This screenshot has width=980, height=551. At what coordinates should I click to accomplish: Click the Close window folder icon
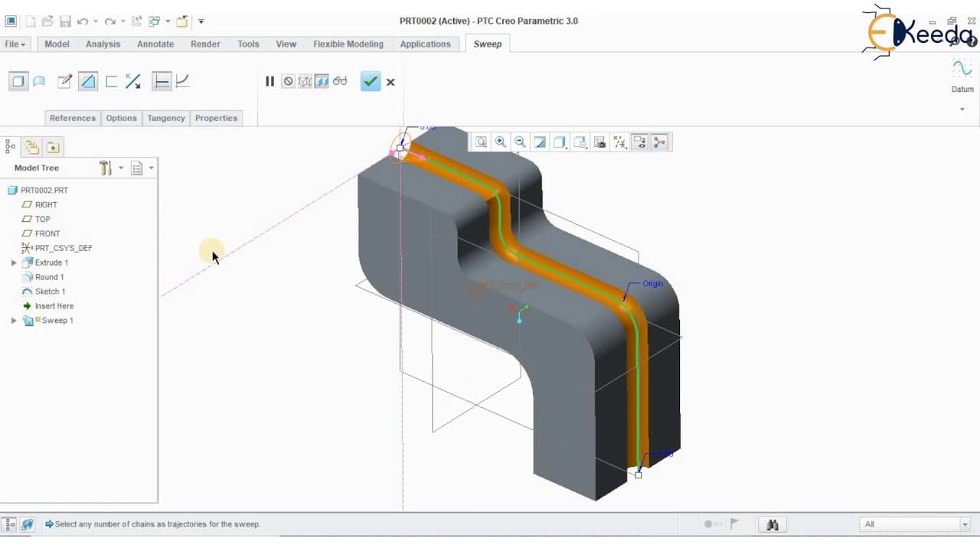(182, 21)
